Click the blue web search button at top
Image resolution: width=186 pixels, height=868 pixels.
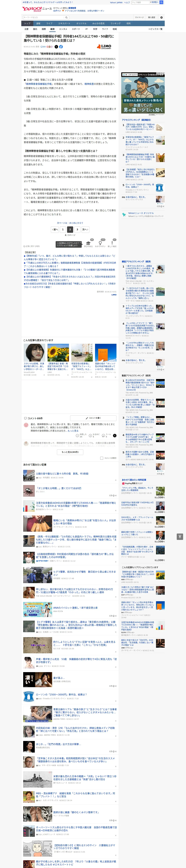pos(161,2)
